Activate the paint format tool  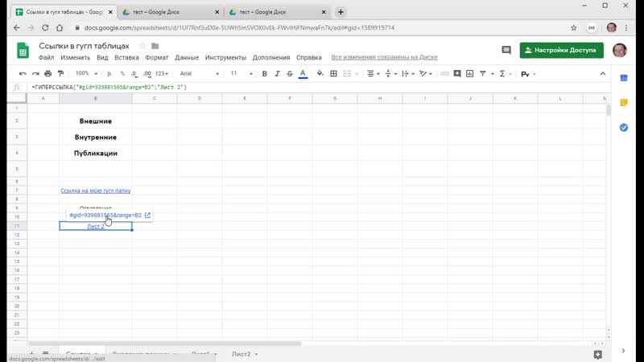pyautogui.click(x=61, y=73)
